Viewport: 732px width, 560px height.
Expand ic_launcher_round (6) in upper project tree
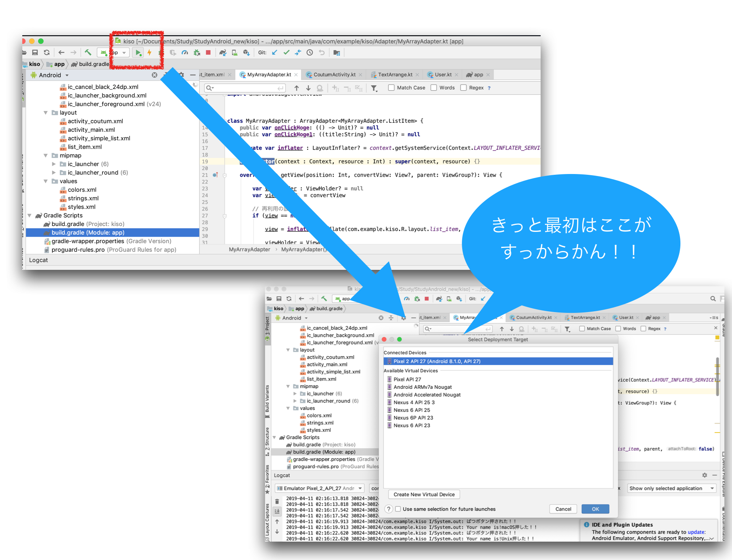point(54,172)
